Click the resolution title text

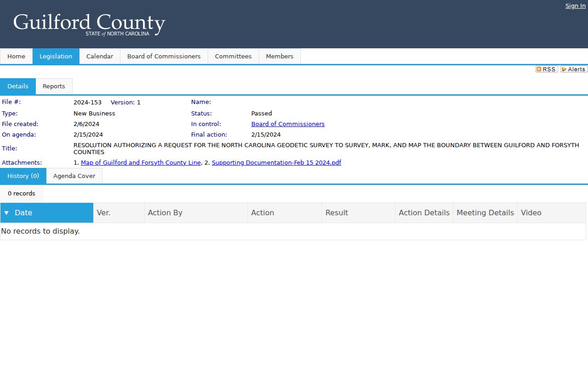(x=326, y=149)
